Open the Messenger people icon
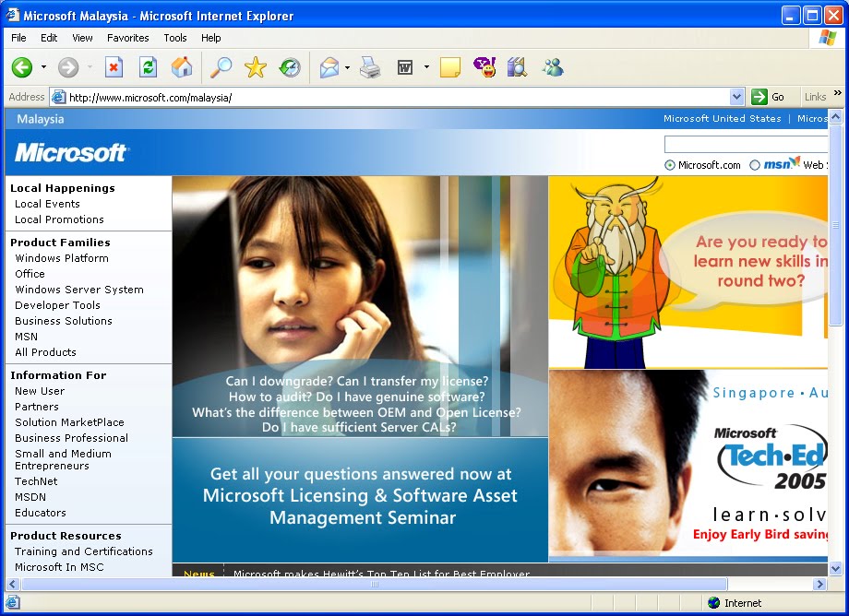This screenshot has height=616, width=849. point(553,67)
